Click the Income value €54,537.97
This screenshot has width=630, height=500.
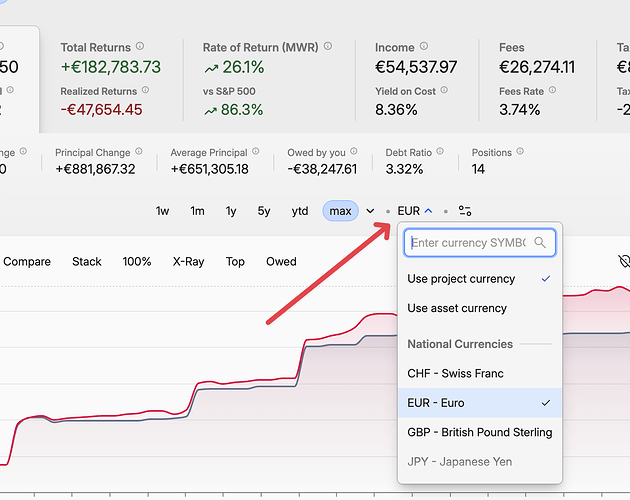coord(416,67)
